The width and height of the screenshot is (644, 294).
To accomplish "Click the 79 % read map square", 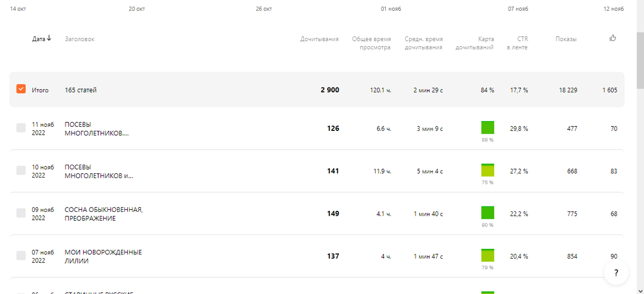I will pyautogui.click(x=487, y=255).
